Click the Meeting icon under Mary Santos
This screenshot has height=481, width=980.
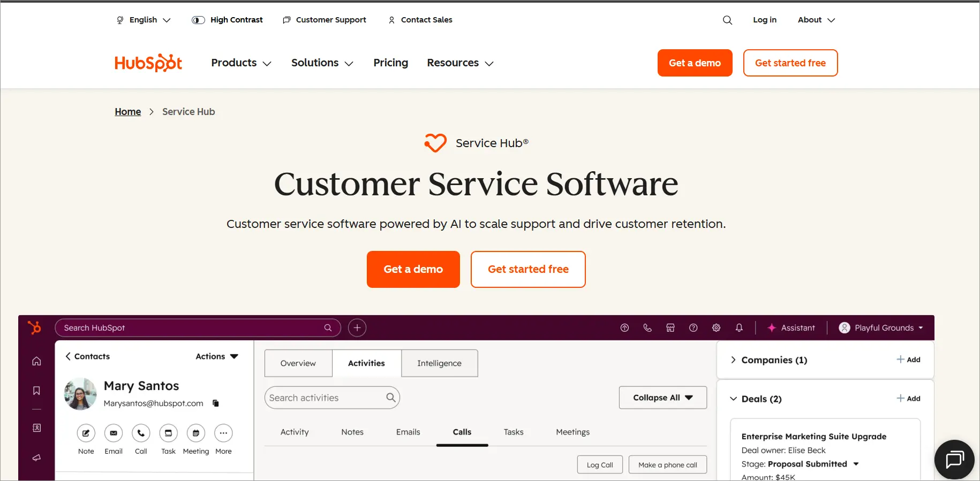(x=196, y=433)
